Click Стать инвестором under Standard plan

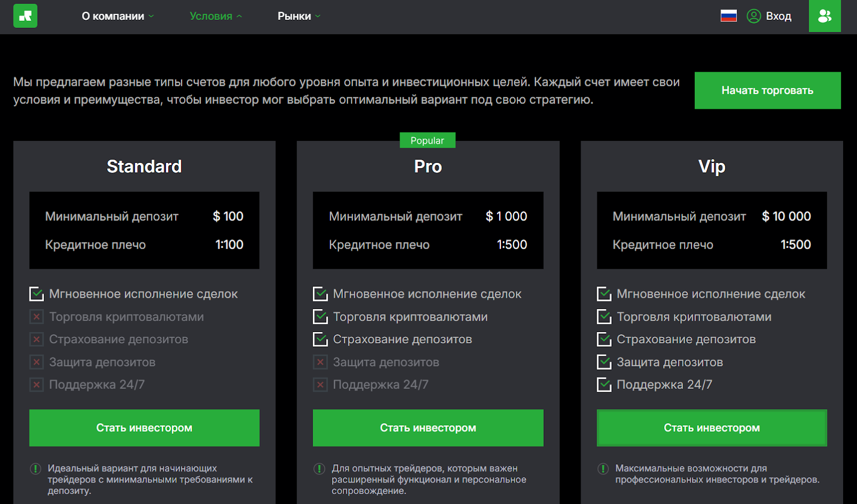144,428
